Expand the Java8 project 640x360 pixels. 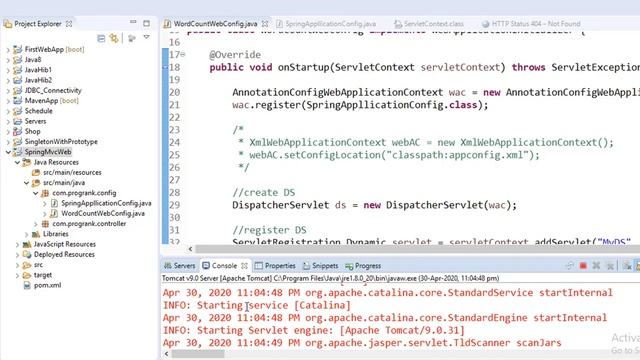(x=8, y=60)
